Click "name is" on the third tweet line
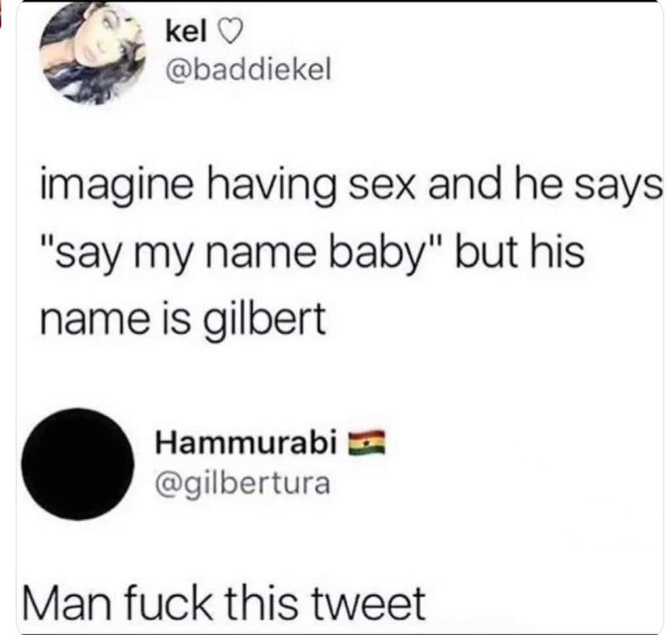 click(x=115, y=319)
